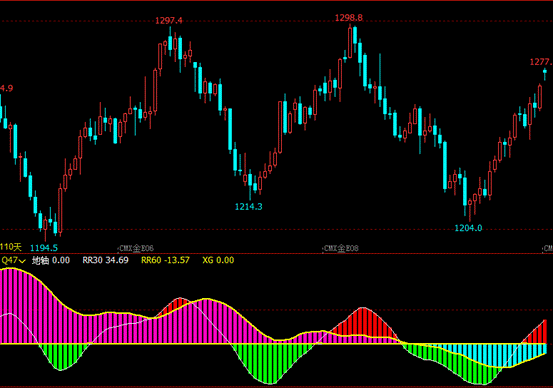
Task: Click the 1297.4 peak price label
Action: [169, 21]
